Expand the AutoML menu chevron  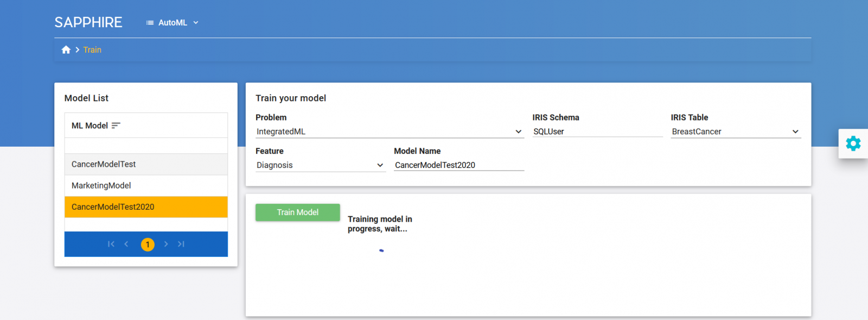coord(196,23)
